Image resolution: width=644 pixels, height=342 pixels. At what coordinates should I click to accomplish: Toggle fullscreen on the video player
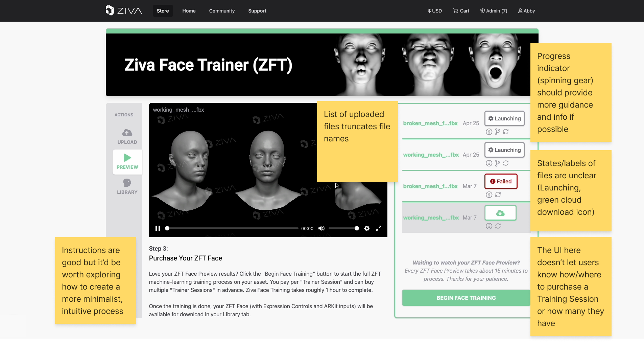pyautogui.click(x=379, y=228)
